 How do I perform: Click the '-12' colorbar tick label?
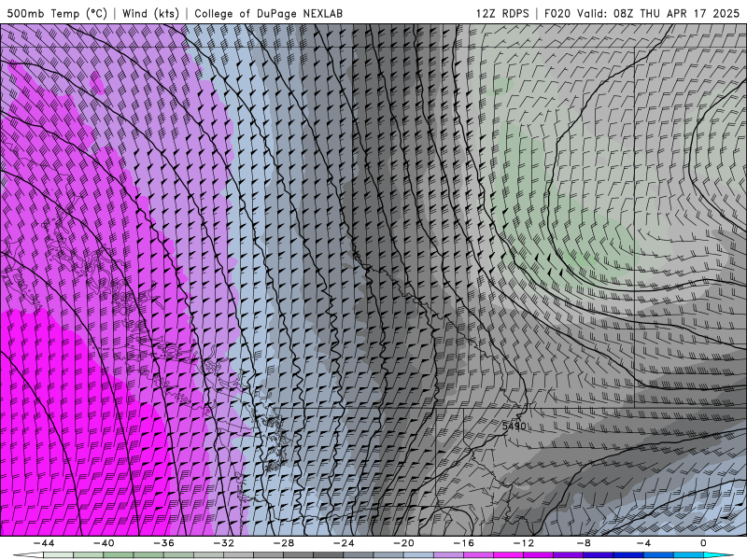click(x=524, y=543)
